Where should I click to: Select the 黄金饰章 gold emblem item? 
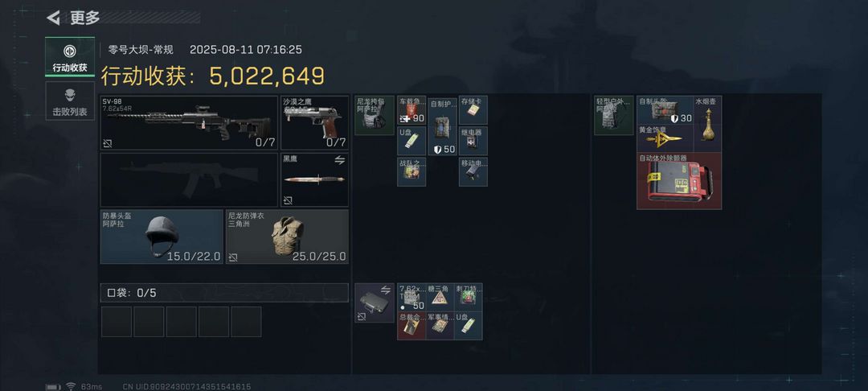tap(665, 138)
